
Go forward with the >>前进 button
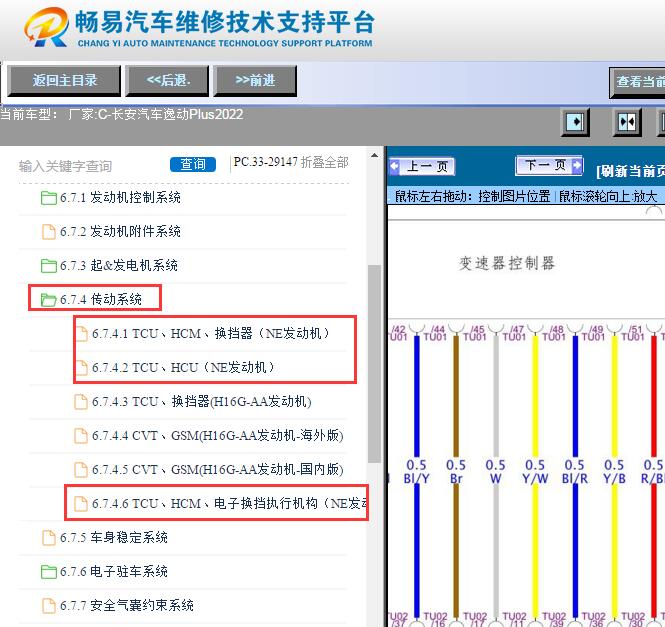coord(255,81)
